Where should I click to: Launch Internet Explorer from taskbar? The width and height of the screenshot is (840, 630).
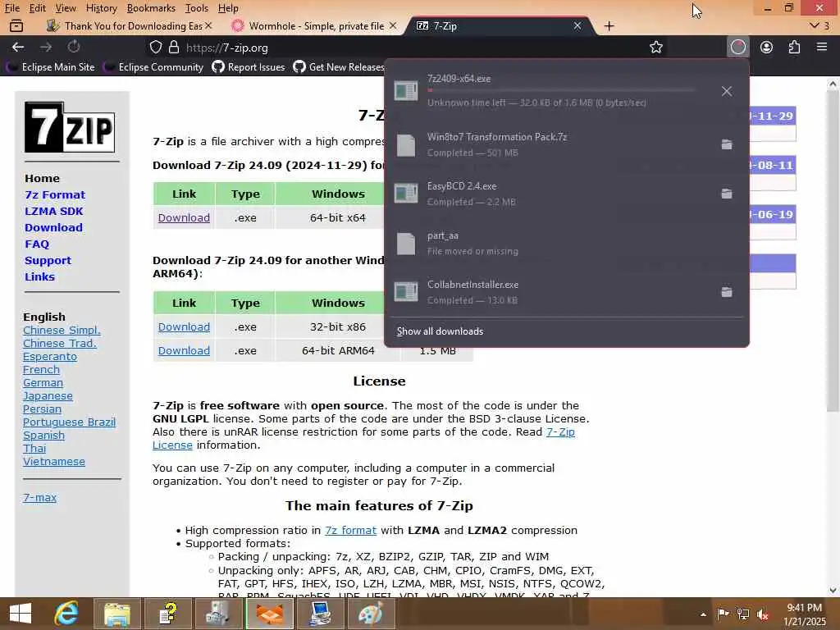66,614
